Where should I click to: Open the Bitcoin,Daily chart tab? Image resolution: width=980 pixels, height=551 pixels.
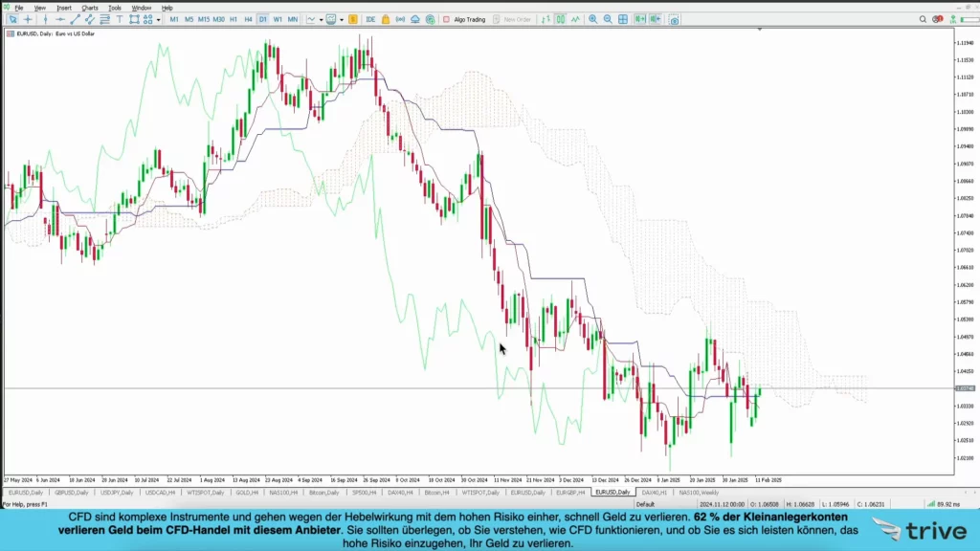323,493
